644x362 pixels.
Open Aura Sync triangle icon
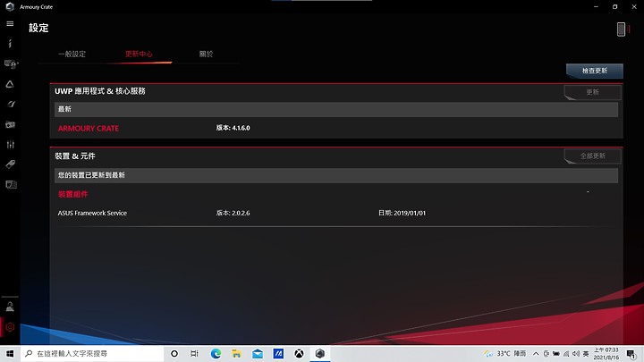[x=10, y=84]
